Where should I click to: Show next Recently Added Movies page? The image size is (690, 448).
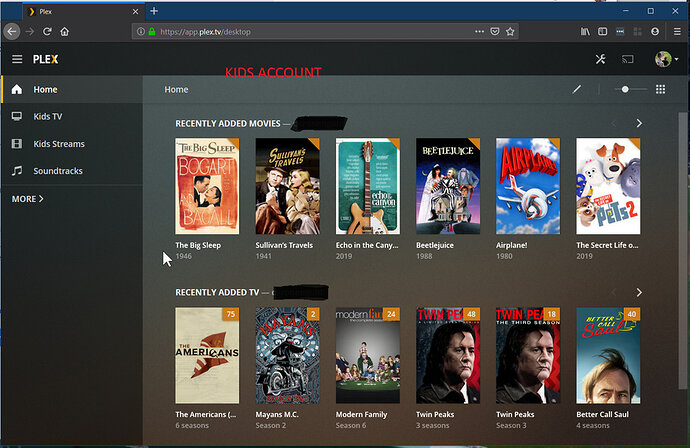coord(639,124)
